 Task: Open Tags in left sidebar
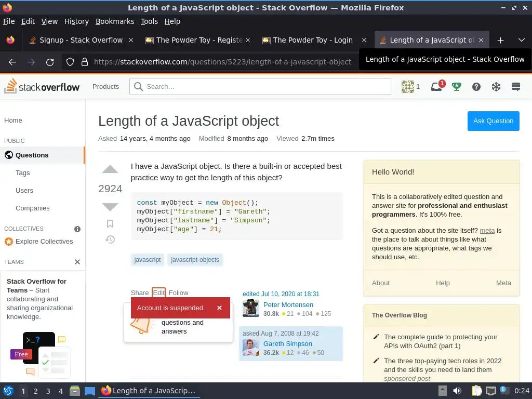(23, 172)
